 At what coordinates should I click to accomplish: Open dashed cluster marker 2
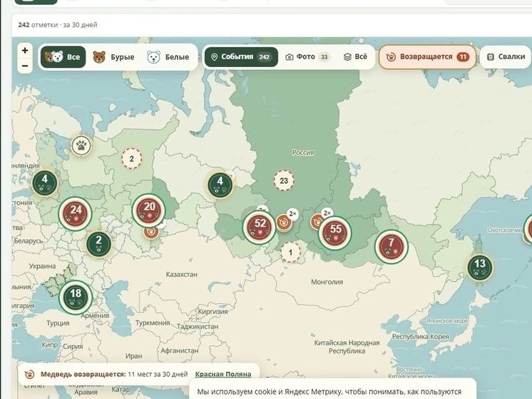(x=132, y=158)
